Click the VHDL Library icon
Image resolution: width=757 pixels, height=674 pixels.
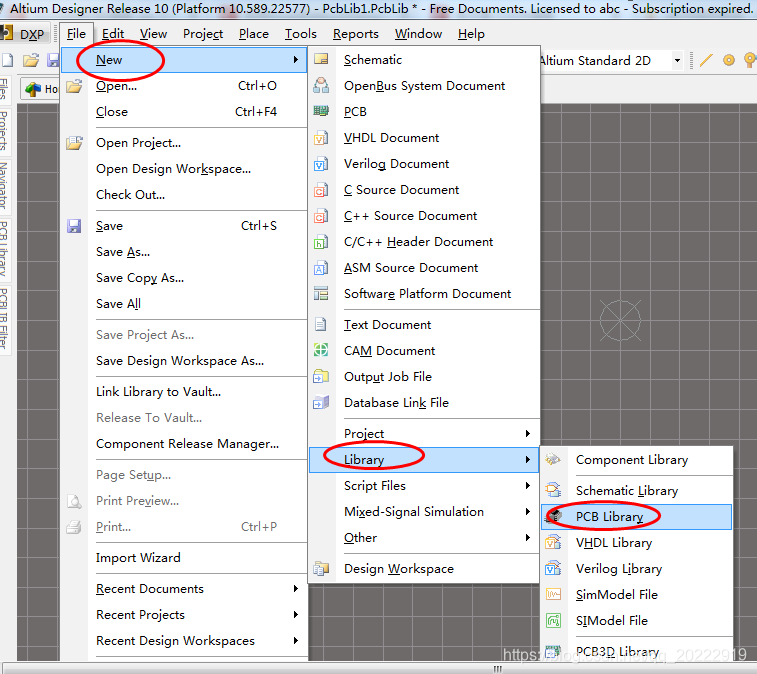click(x=553, y=543)
